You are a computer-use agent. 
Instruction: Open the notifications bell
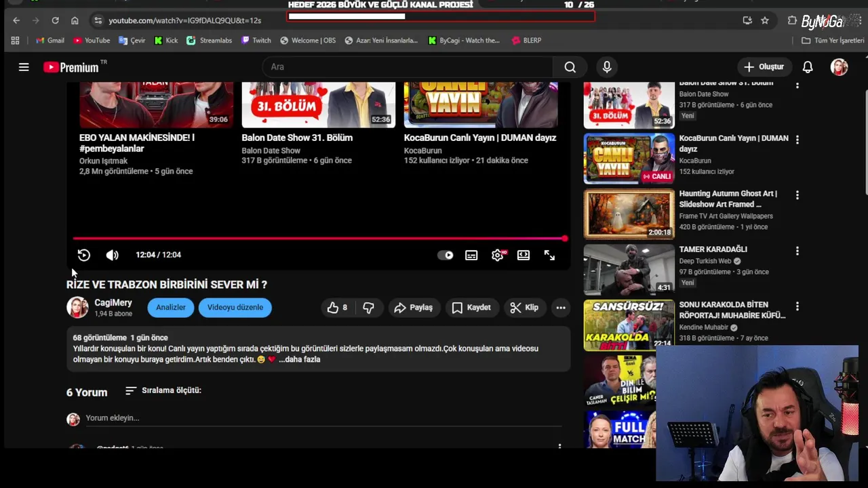[x=808, y=67]
